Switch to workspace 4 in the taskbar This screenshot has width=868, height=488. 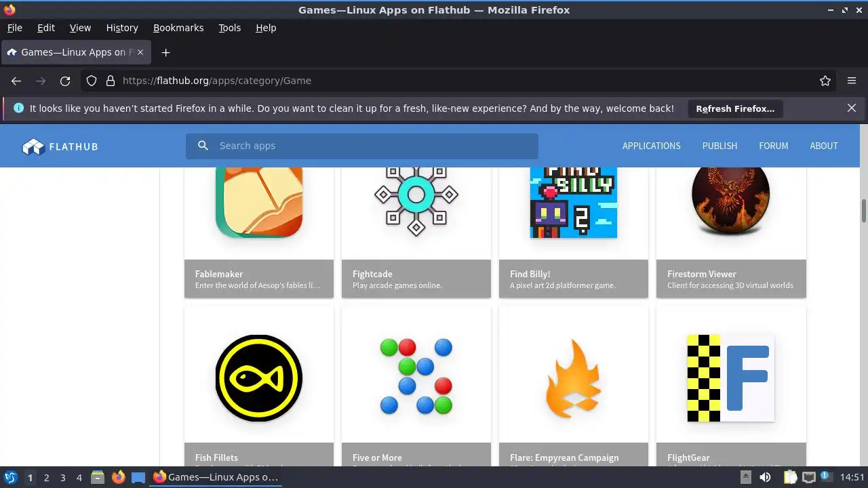tap(79, 477)
